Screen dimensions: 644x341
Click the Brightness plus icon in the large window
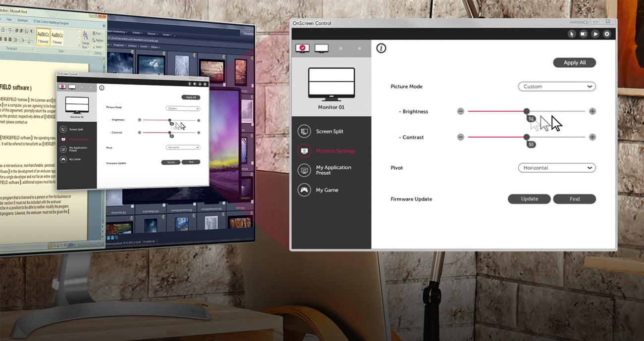[592, 111]
